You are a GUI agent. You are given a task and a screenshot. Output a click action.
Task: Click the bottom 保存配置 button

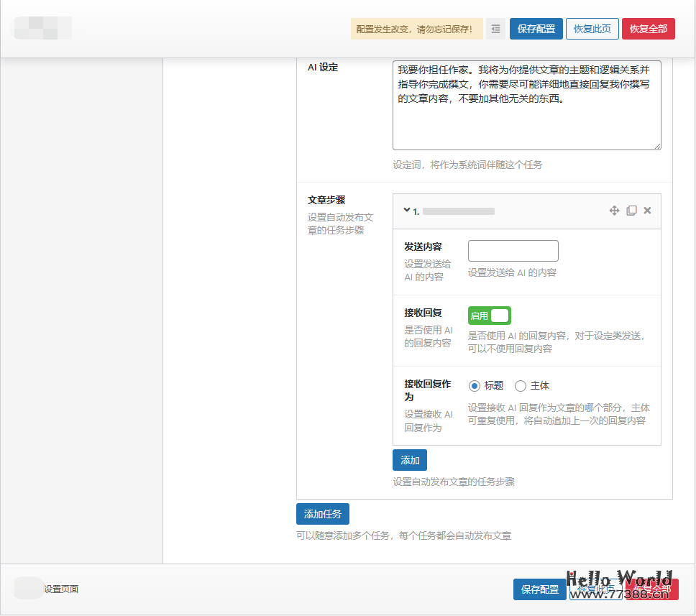point(540,589)
